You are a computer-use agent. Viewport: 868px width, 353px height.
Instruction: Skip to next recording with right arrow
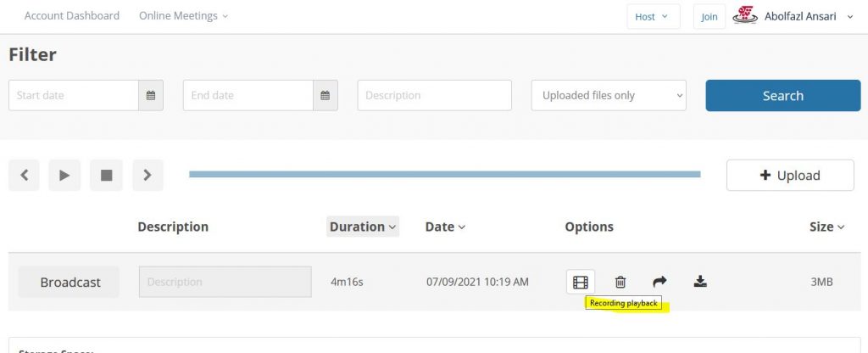(x=147, y=175)
